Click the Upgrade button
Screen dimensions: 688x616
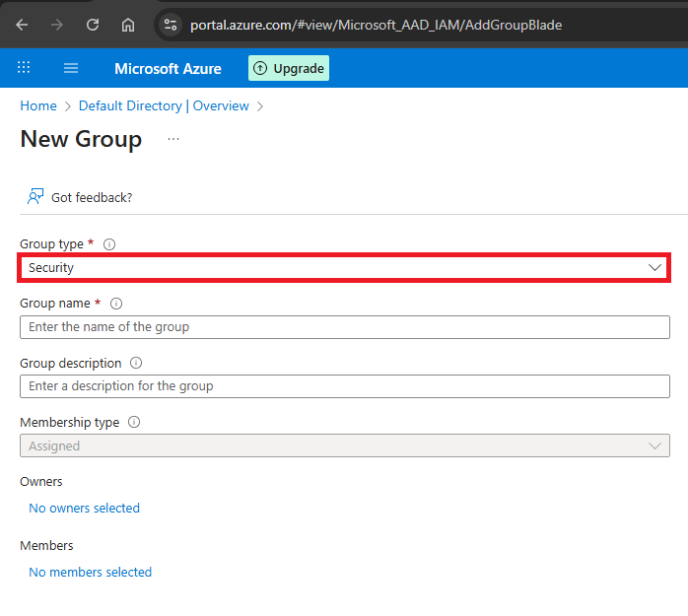289,68
